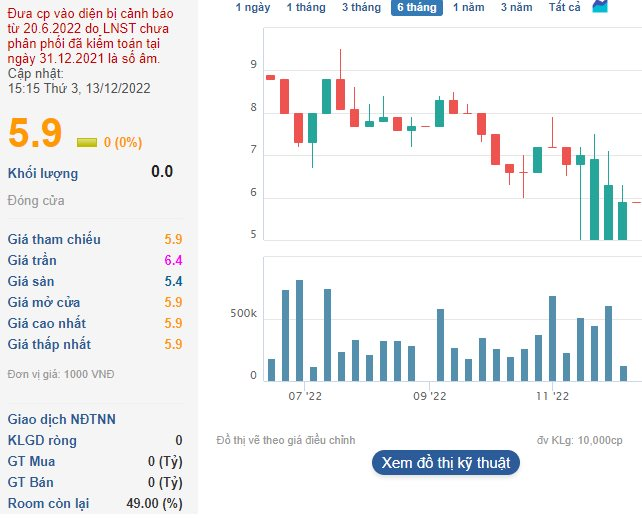The width and height of the screenshot is (642, 518).
Task: Click the rightmost volume bar in chart
Action: [623, 373]
